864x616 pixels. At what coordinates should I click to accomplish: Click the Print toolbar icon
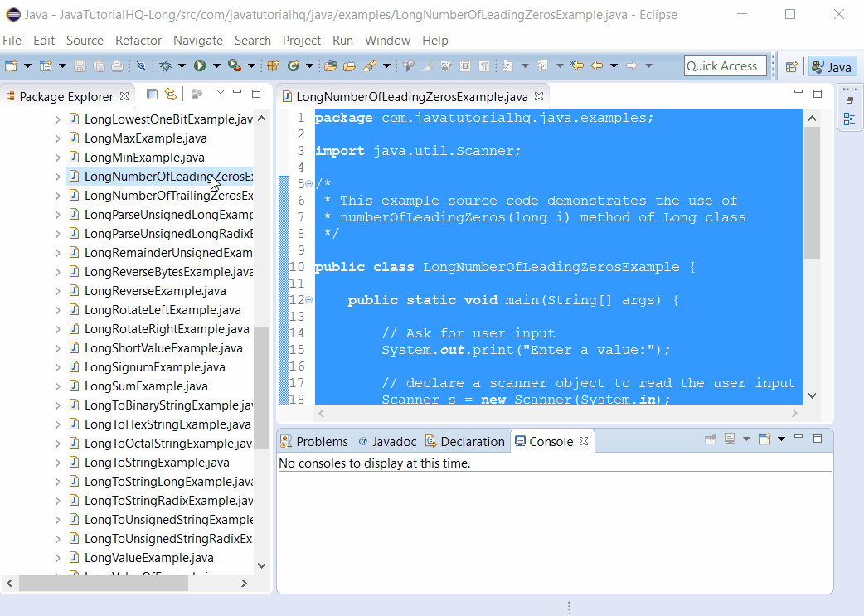pyautogui.click(x=117, y=66)
